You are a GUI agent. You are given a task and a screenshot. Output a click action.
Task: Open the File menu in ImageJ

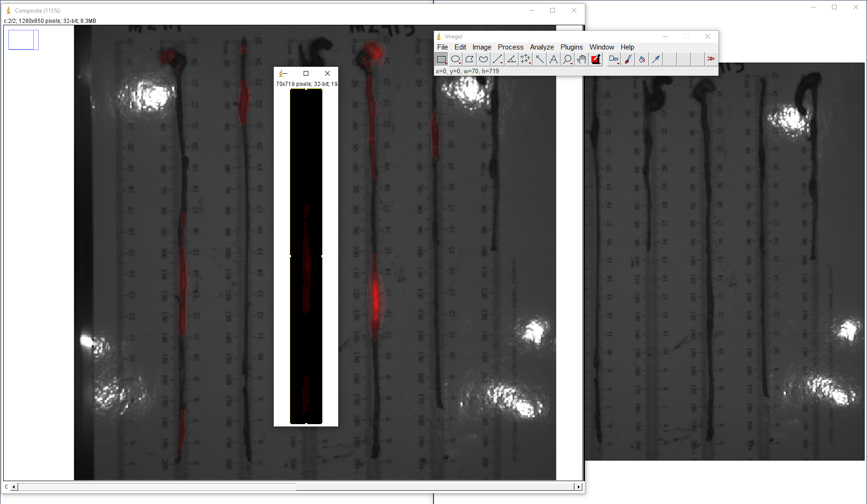coord(442,47)
